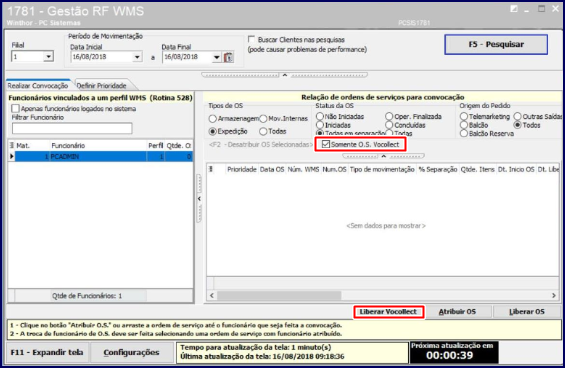Screen dimensions: 565x368
Task: Open the Data Final date dropdown
Action: [217, 57]
